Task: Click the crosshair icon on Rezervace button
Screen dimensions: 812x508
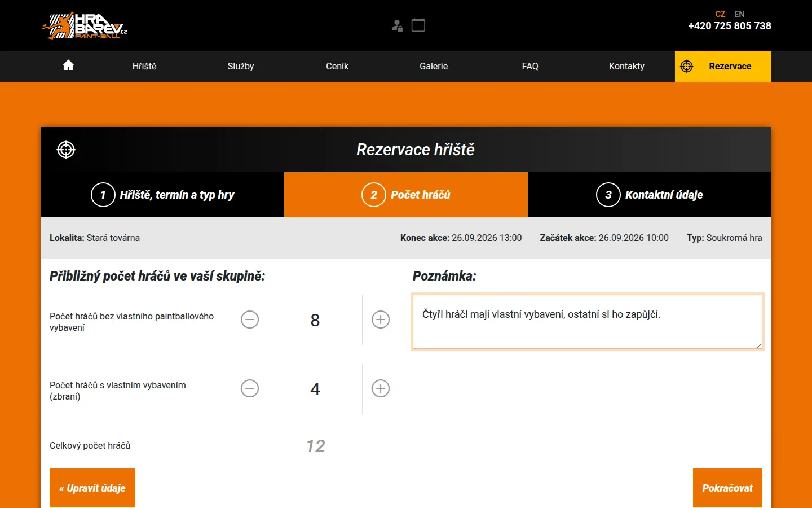Action: click(x=687, y=66)
